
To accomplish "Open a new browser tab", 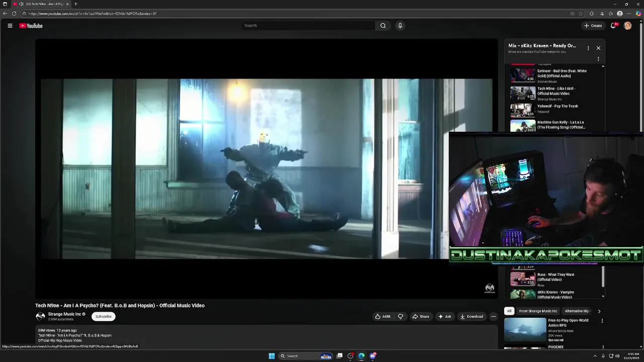I will pos(76,4).
